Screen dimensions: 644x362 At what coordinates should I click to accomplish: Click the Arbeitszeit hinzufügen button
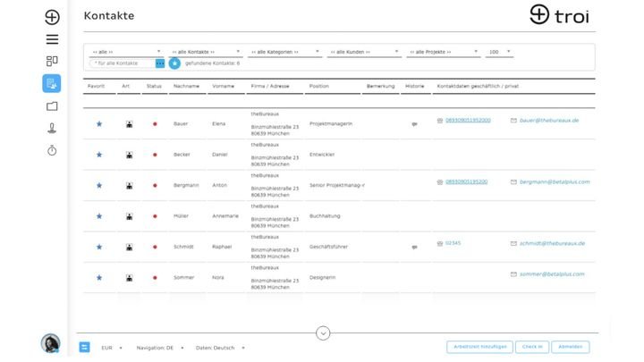(x=479, y=347)
